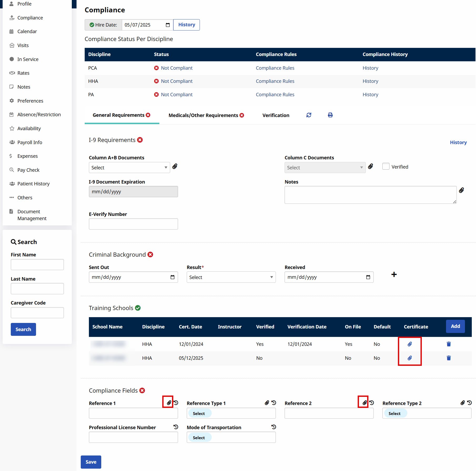This screenshot has height=471, width=476.
Task: Open the Mode of Transportation select
Action: 231,438
